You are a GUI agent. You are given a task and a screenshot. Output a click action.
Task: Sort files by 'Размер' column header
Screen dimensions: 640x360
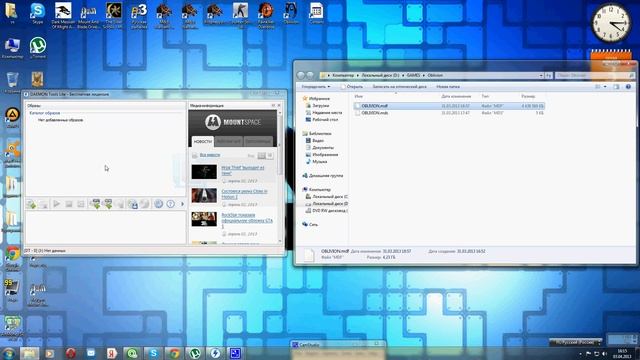click(x=528, y=96)
